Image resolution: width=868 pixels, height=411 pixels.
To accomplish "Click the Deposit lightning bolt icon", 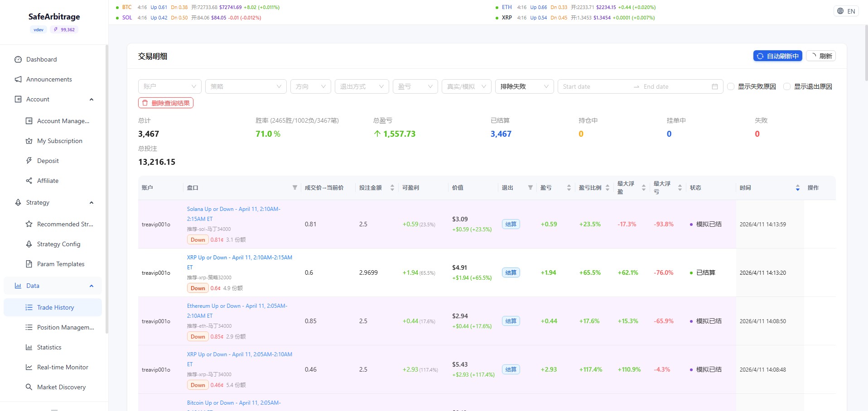I will [29, 161].
